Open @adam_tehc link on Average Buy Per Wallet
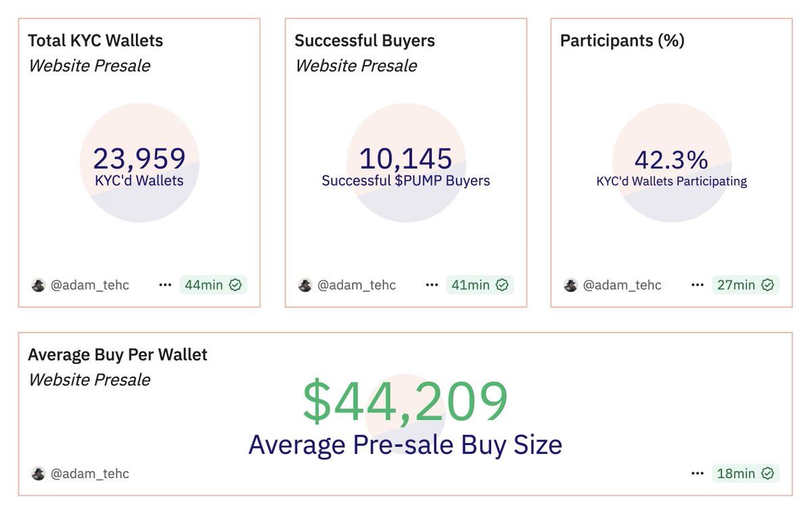The height and width of the screenshot is (512, 812). [x=89, y=473]
